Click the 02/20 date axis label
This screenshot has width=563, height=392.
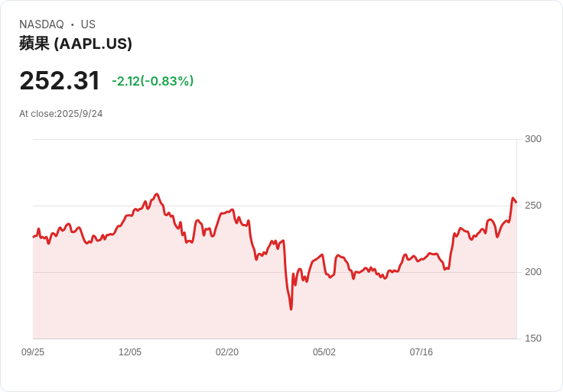click(227, 352)
